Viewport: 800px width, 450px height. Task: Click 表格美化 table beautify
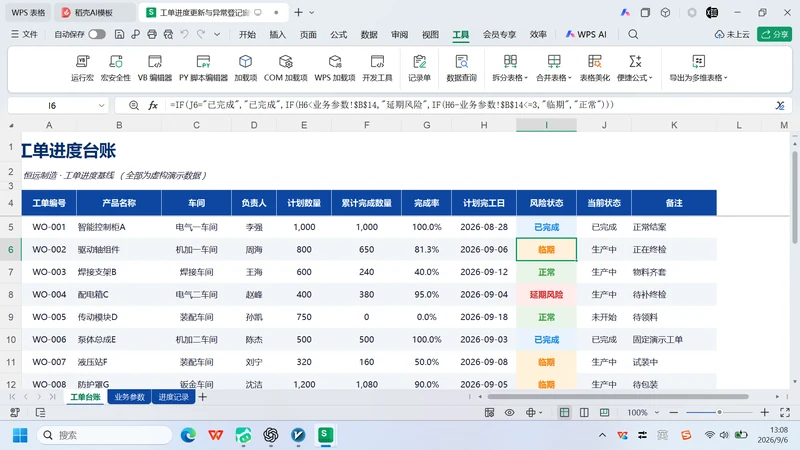[594, 68]
